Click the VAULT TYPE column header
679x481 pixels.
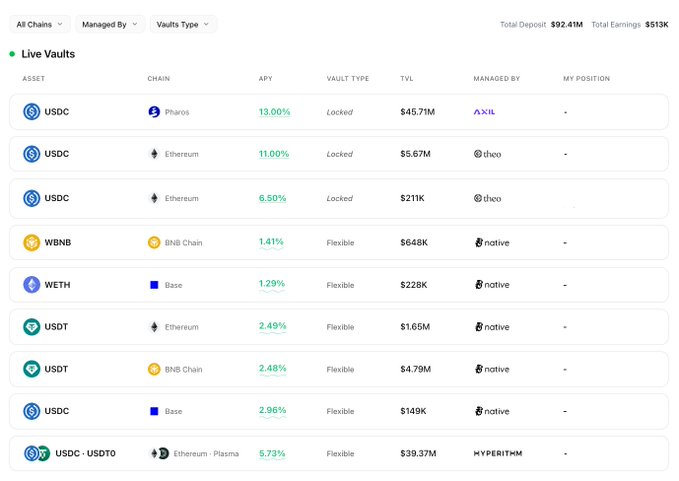point(348,78)
